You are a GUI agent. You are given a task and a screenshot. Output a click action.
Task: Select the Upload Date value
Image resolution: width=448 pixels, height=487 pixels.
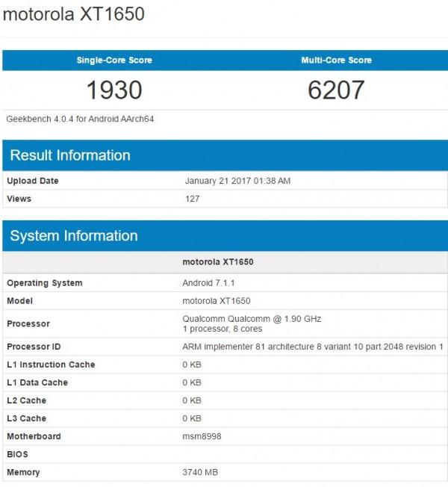pos(237,181)
